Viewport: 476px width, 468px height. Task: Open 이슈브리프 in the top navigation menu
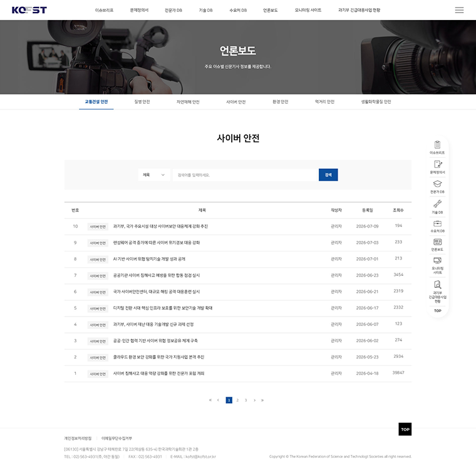(x=104, y=10)
